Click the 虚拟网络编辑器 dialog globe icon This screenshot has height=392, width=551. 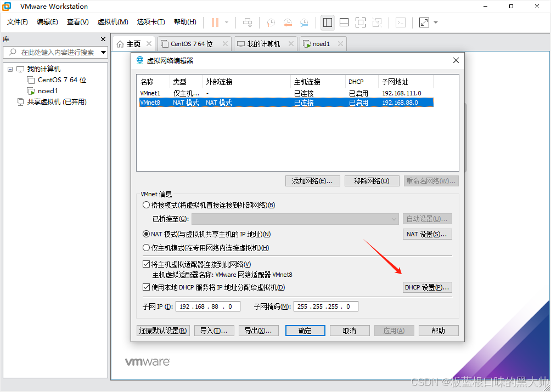140,60
